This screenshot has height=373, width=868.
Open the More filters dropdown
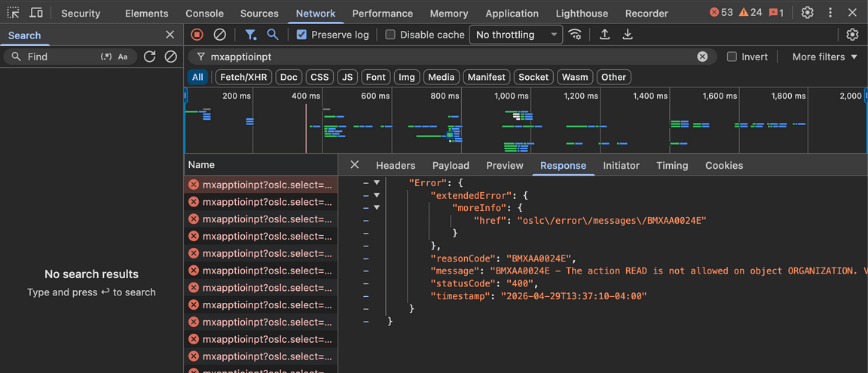(824, 57)
